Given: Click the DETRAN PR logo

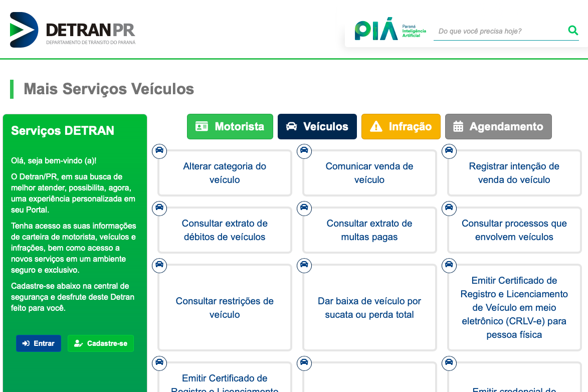Looking at the screenshot, I should pos(73,30).
